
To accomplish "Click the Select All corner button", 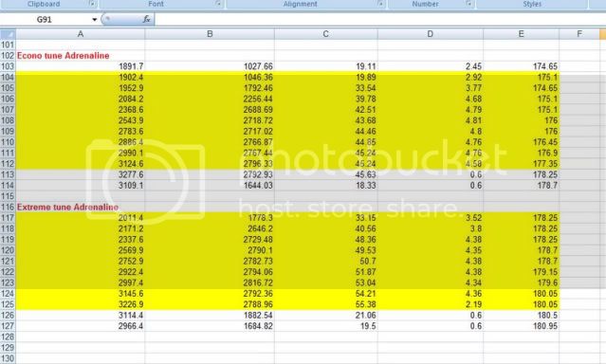I will coord(8,34).
